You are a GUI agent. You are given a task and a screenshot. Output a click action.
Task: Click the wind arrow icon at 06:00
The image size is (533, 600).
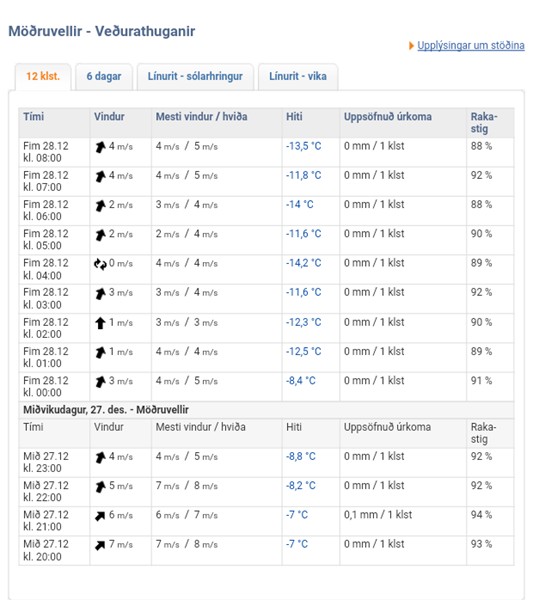tap(100, 206)
